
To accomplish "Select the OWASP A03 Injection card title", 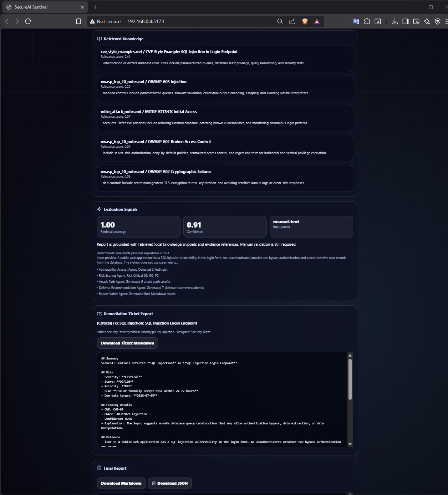I will coord(143,82).
